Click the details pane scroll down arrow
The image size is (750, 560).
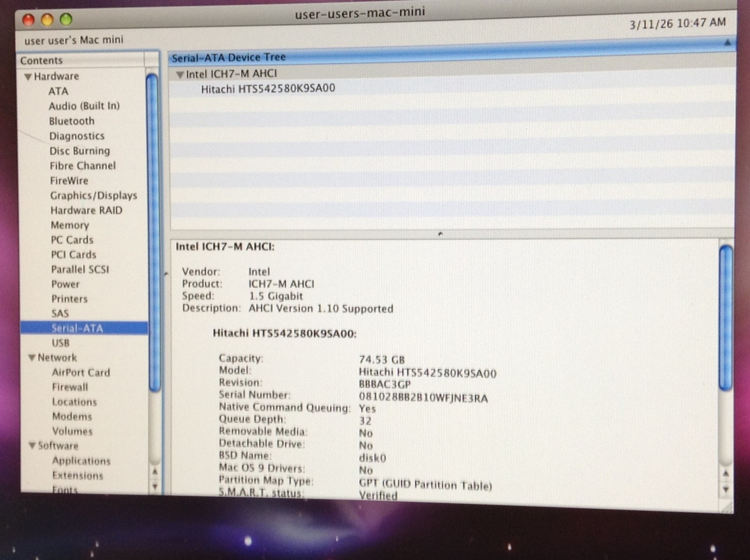click(726, 490)
